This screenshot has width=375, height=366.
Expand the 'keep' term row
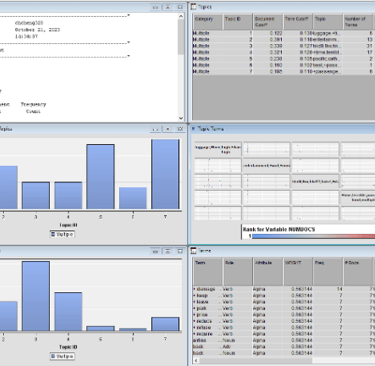click(x=194, y=296)
